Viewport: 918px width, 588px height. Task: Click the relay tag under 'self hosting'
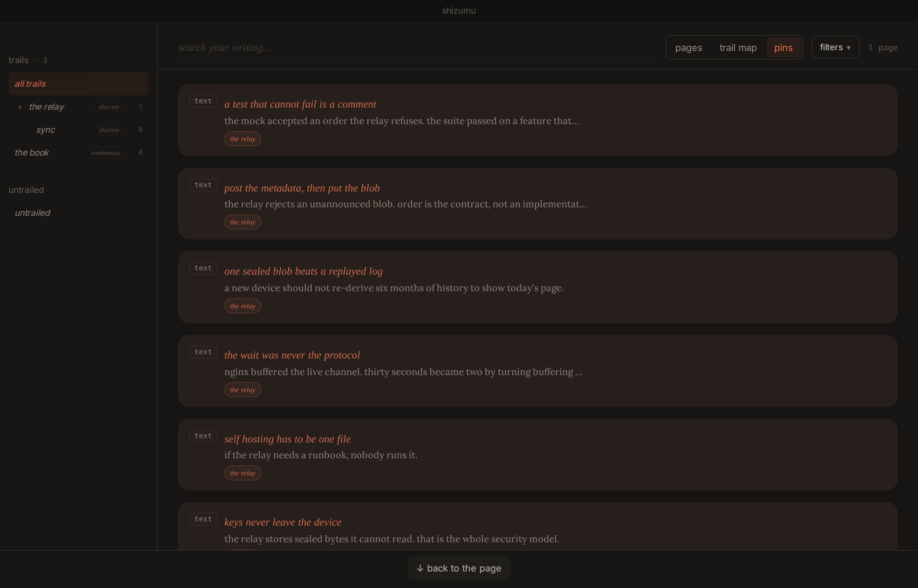coord(242,473)
